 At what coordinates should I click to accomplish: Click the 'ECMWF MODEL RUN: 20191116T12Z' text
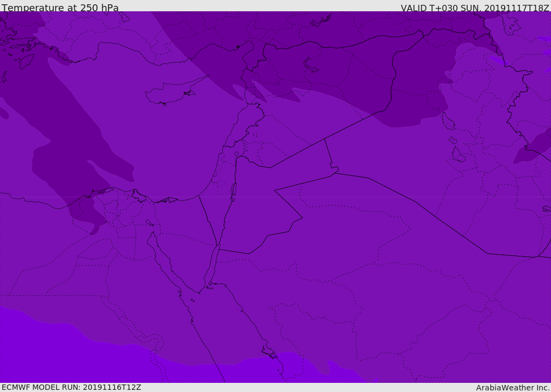(72, 387)
